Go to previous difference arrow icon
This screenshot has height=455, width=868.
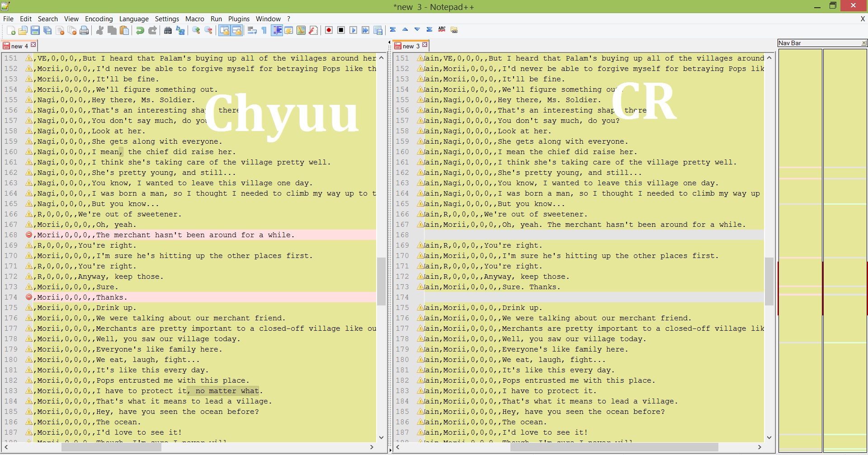point(405,30)
